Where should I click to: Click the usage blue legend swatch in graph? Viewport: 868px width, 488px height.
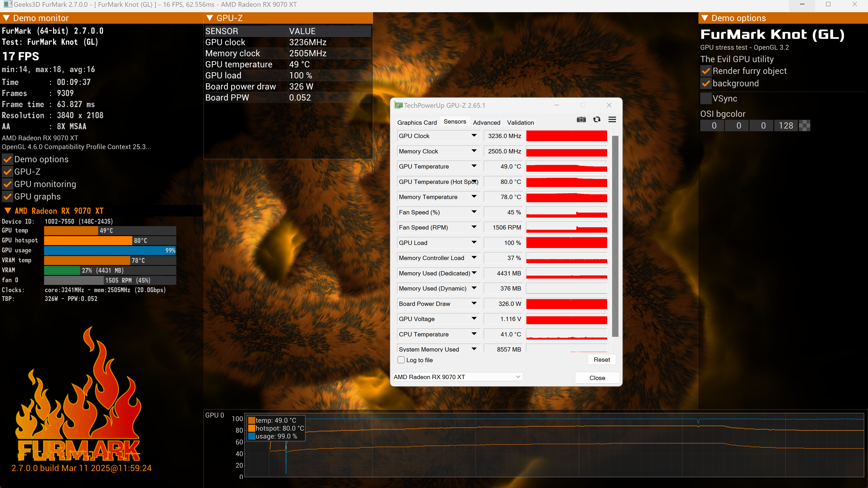pos(251,436)
